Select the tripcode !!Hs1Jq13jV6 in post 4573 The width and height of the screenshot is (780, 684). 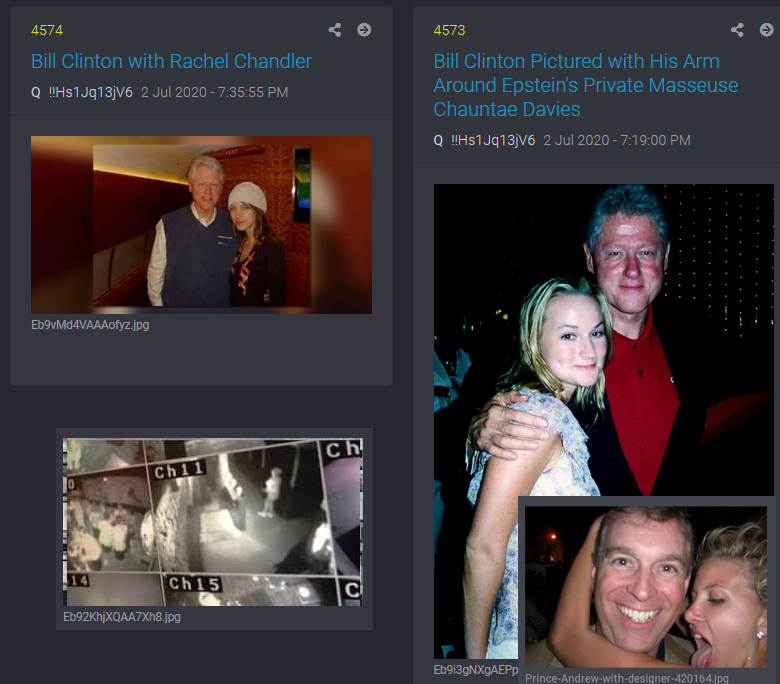(x=492, y=140)
